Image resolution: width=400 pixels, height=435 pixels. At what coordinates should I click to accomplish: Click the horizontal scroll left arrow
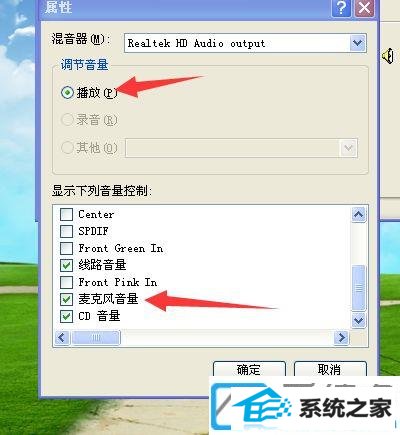62,338
